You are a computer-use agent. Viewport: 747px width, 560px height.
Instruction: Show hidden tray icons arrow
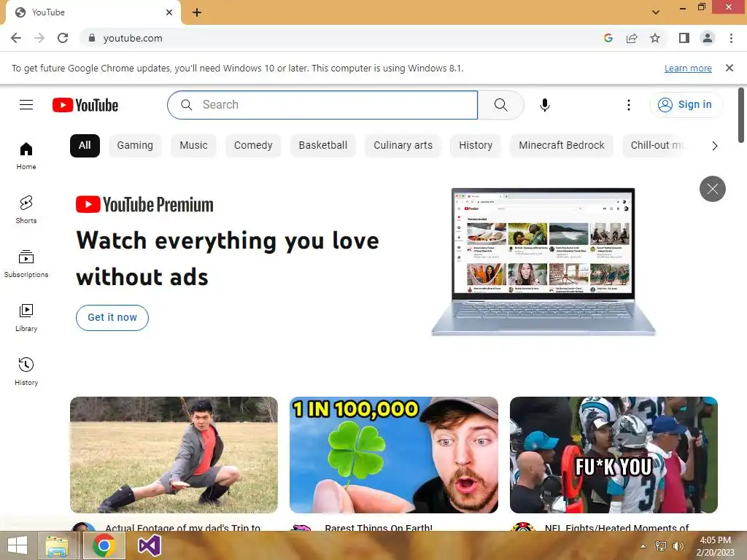[643, 545]
